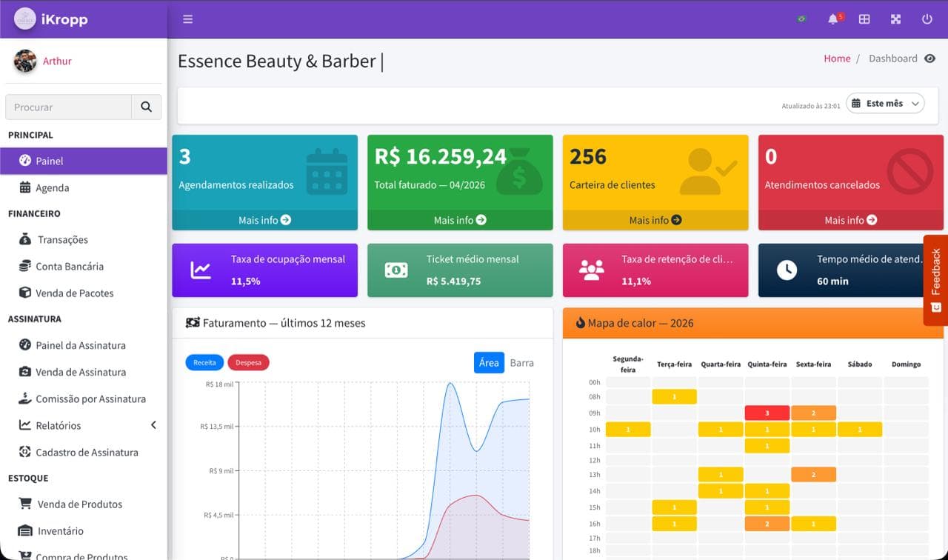Click the grid/apps icon in the top bar
948x560 pixels.
point(864,19)
